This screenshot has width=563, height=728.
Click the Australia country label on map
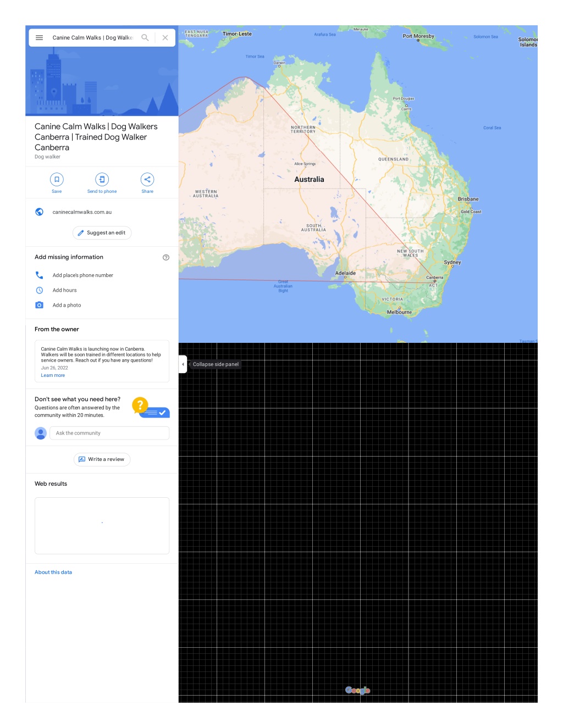pyautogui.click(x=309, y=180)
